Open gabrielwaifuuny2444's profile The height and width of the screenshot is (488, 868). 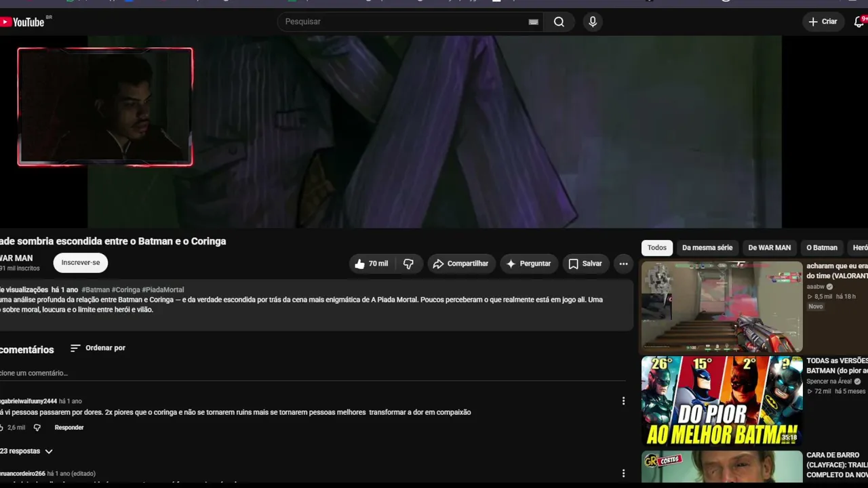click(x=28, y=401)
